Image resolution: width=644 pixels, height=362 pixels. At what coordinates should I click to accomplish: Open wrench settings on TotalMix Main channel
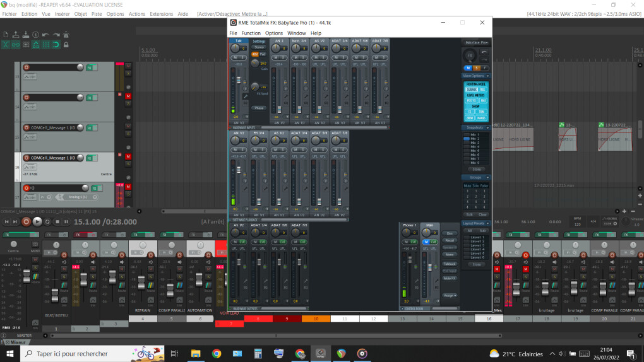436,281
